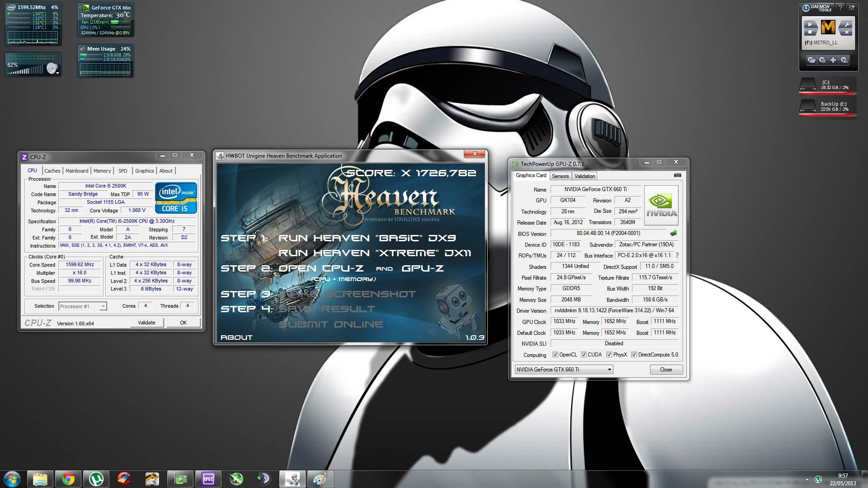868x488 pixels.
Task: Open the About tab in CPU-Z
Action: (x=166, y=171)
